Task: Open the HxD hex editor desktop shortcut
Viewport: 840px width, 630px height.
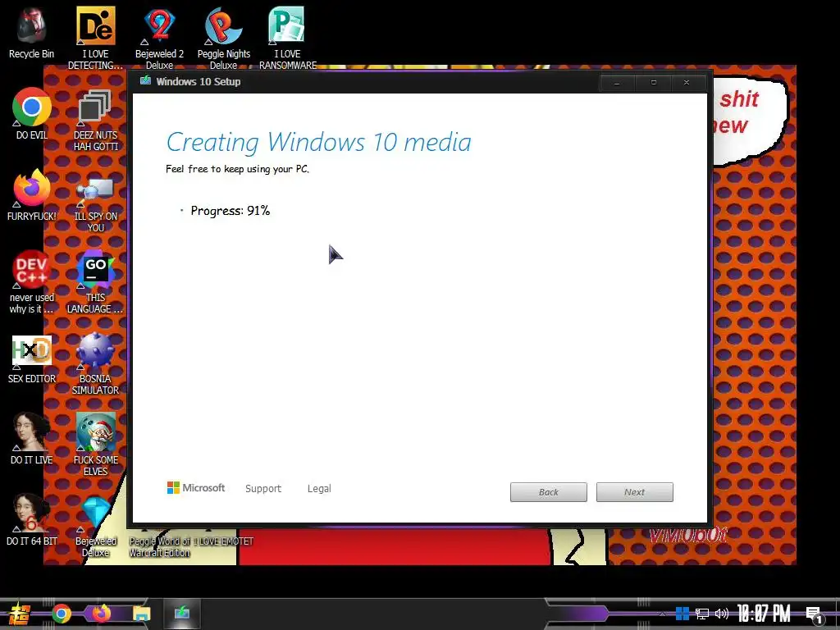Action: [x=32, y=359]
